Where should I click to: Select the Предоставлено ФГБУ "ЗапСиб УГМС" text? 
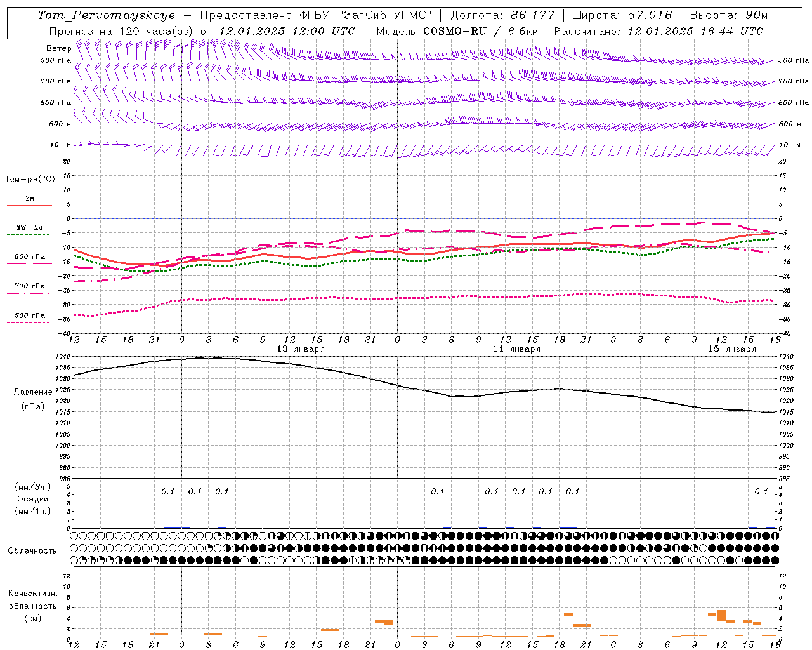[x=315, y=15]
